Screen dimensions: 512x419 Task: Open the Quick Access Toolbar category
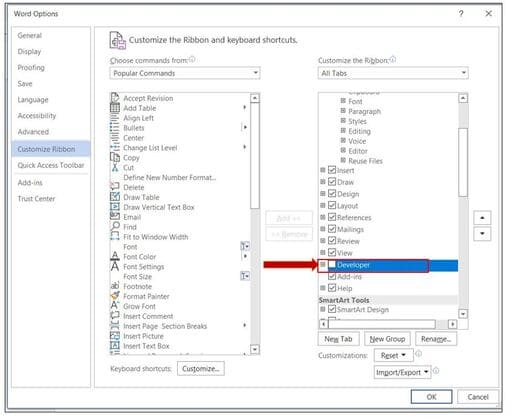[51, 165]
